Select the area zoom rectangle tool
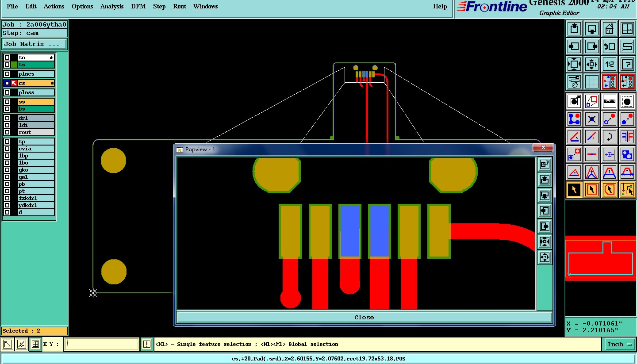The height and width of the screenshot is (364, 637). point(592,101)
